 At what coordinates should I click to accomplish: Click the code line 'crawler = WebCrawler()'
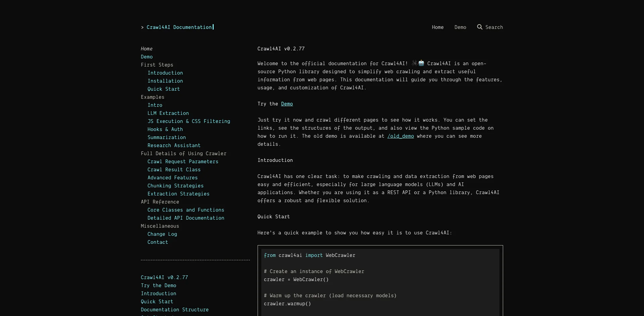click(296, 279)
